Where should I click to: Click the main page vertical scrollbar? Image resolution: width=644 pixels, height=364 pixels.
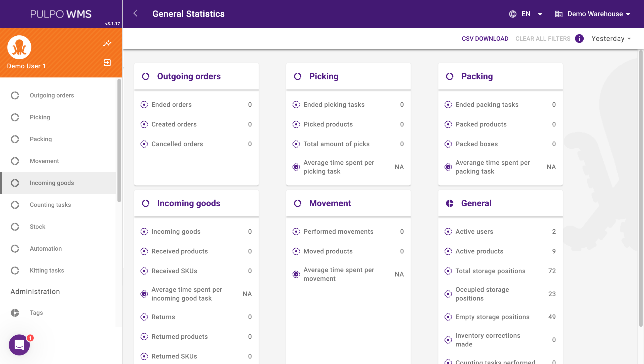click(640, 189)
